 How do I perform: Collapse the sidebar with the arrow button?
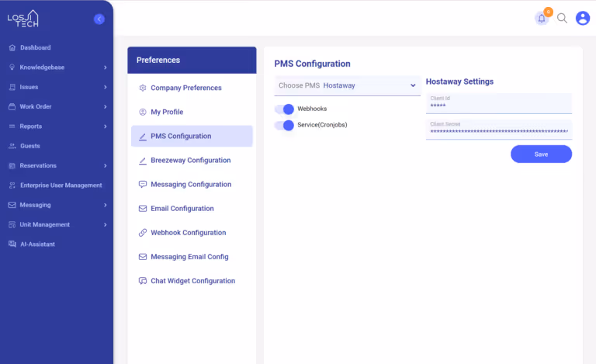[x=99, y=19]
